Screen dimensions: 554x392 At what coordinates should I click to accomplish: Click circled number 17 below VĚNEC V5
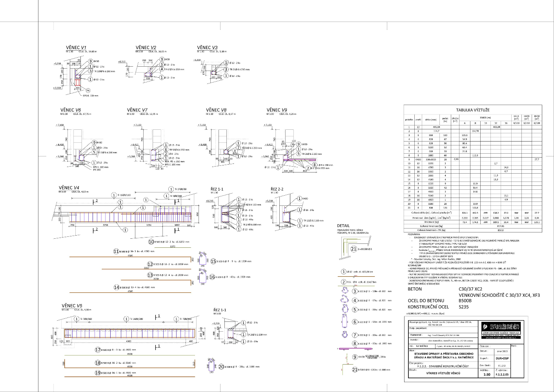pyautogui.click(x=98, y=350)
